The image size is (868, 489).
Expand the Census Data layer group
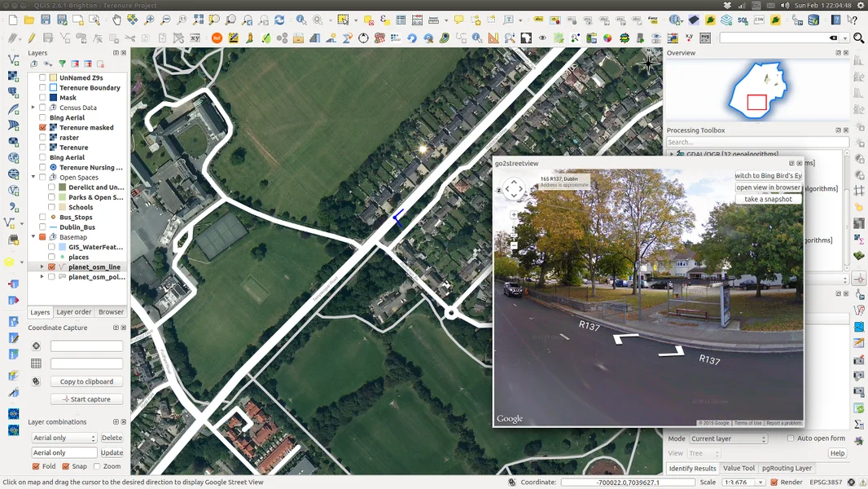coord(33,108)
